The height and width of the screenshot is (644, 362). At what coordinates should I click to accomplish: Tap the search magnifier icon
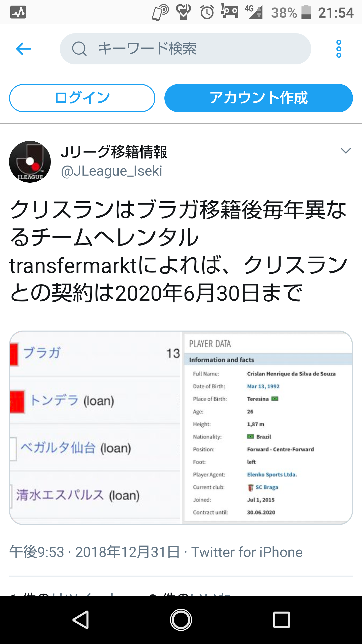pos(79,49)
